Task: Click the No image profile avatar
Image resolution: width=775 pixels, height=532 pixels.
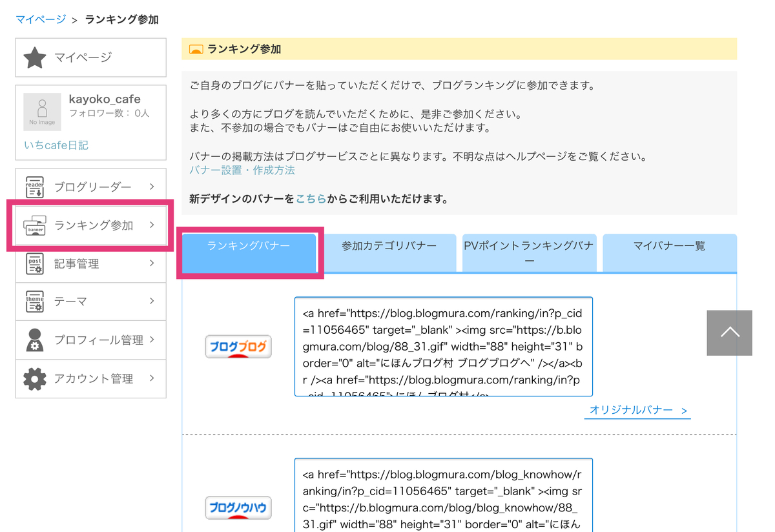Action: (43, 111)
